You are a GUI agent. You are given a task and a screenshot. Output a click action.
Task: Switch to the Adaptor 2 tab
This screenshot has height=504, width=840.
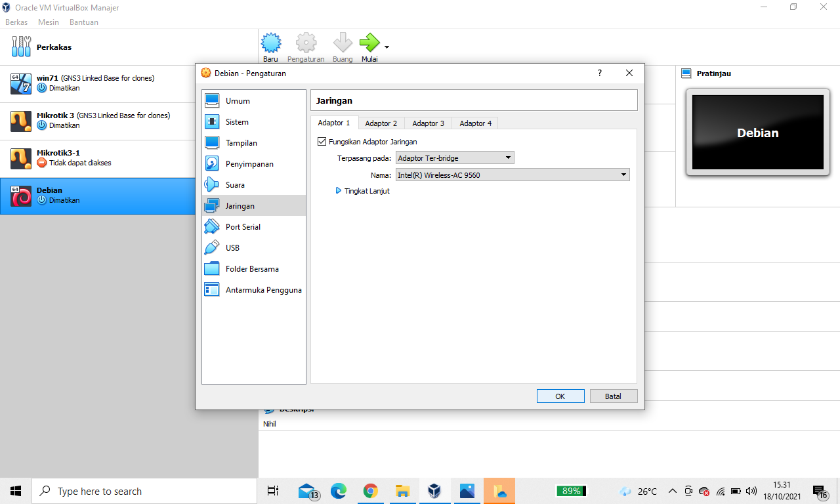pos(381,123)
